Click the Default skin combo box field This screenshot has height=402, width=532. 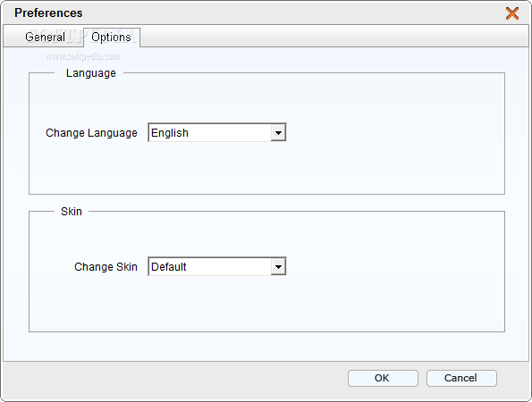[217, 267]
